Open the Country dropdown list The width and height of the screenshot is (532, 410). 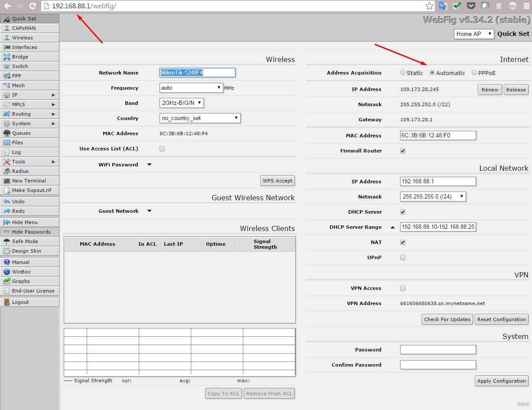tap(200, 118)
